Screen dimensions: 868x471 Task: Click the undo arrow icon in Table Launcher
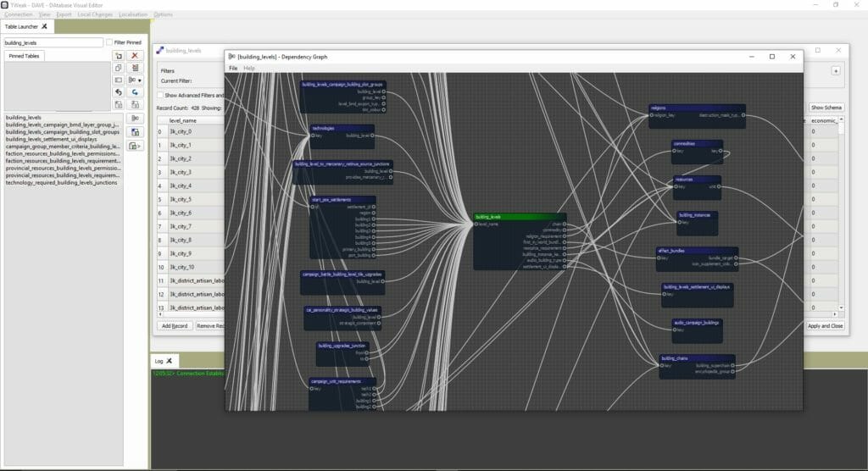(119, 91)
